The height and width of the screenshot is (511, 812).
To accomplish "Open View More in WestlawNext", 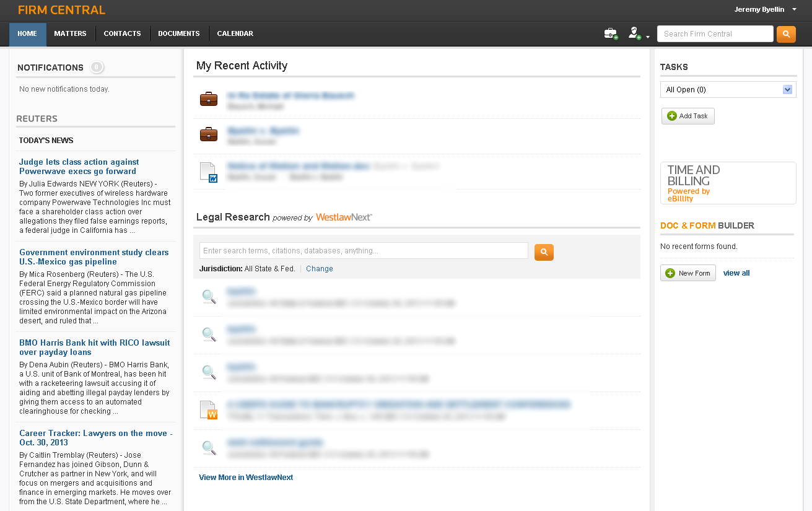I will pyautogui.click(x=246, y=478).
